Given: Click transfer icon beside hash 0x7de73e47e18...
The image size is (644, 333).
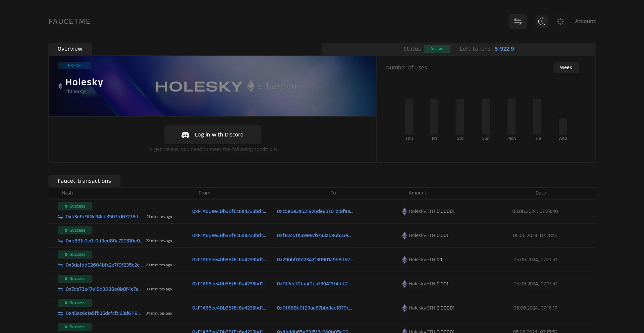Looking at the screenshot, I should [x=60, y=289].
